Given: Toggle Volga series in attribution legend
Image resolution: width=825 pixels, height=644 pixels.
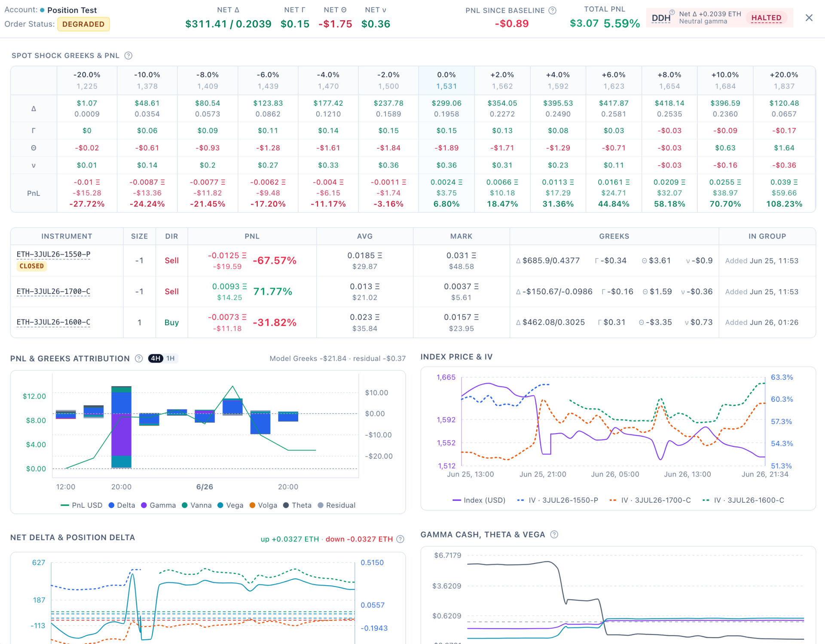Looking at the screenshot, I should [x=263, y=505].
